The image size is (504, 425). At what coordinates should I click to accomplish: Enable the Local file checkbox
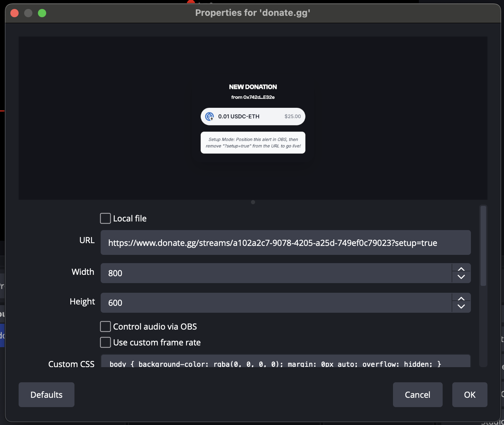(105, 218)
